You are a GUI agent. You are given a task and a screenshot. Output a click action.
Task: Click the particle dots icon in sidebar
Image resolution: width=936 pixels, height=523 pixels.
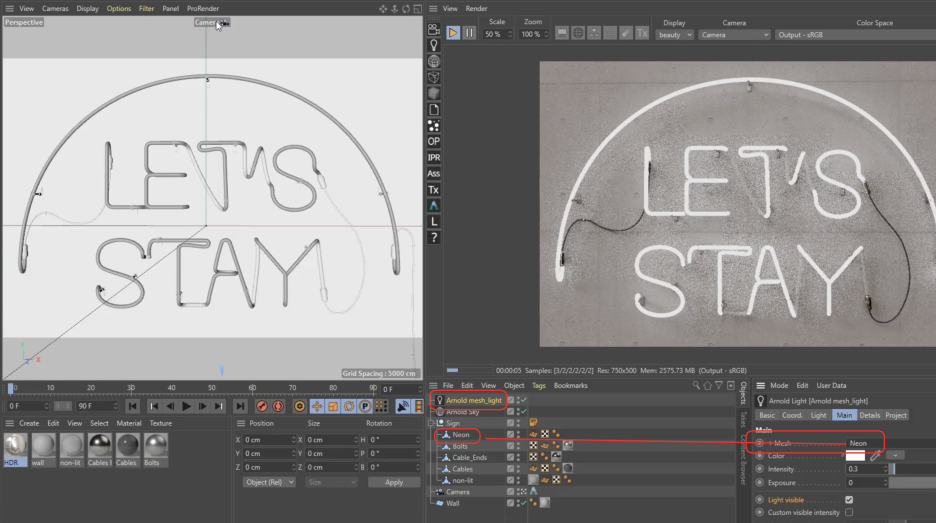[434, 125]
